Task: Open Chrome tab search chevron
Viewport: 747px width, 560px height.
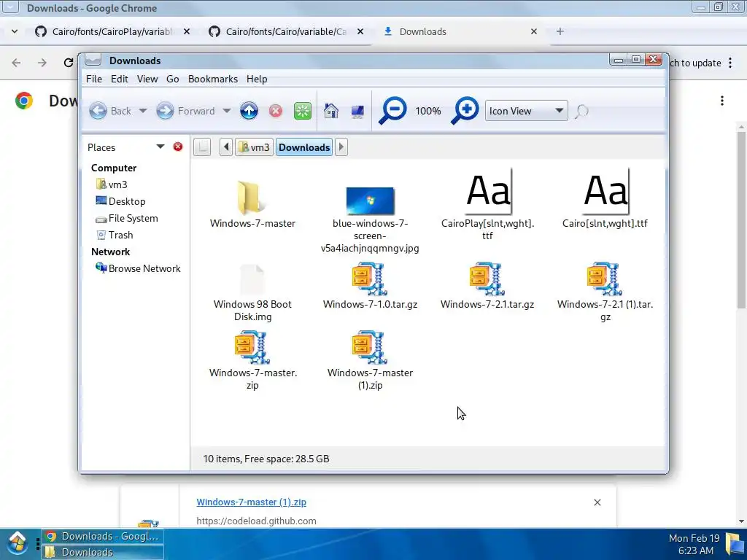Action: coord(15,31)
